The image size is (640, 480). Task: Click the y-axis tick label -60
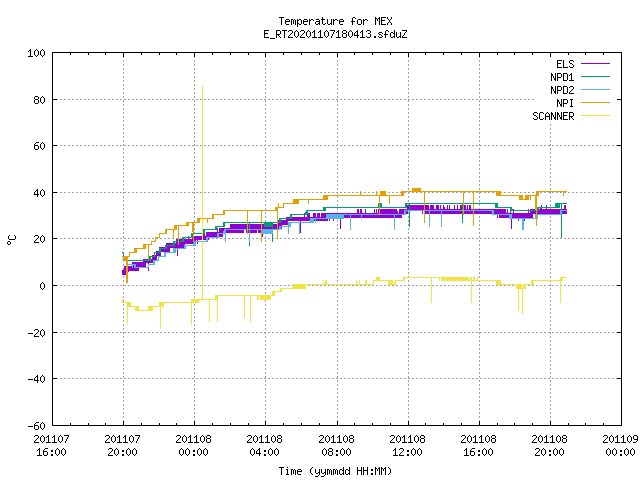pyautogui.click(x=36, y=426)
